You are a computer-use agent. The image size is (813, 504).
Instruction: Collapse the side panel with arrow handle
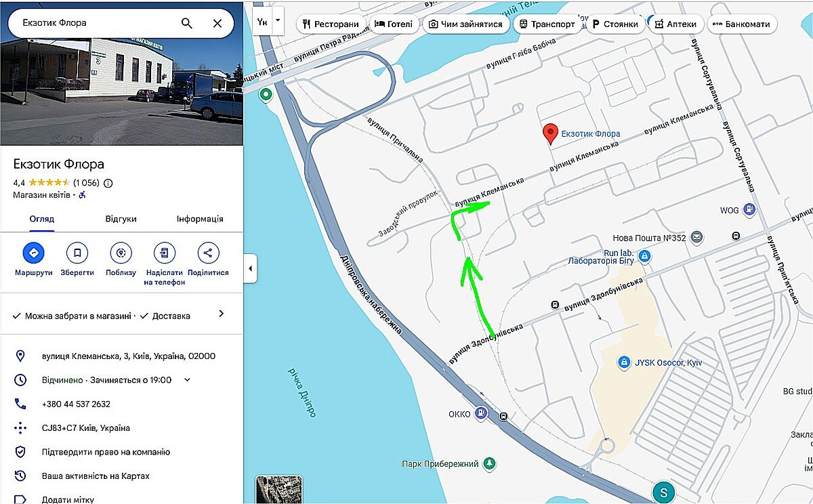[250, 269]
